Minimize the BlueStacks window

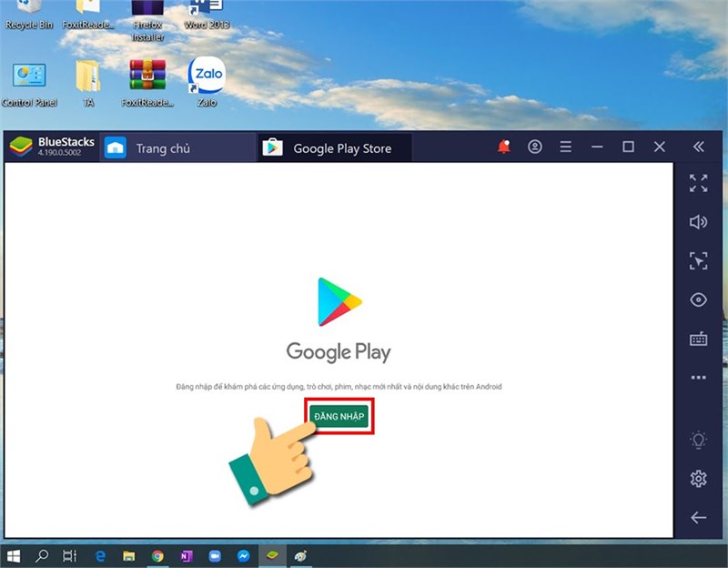pos(597,147)
